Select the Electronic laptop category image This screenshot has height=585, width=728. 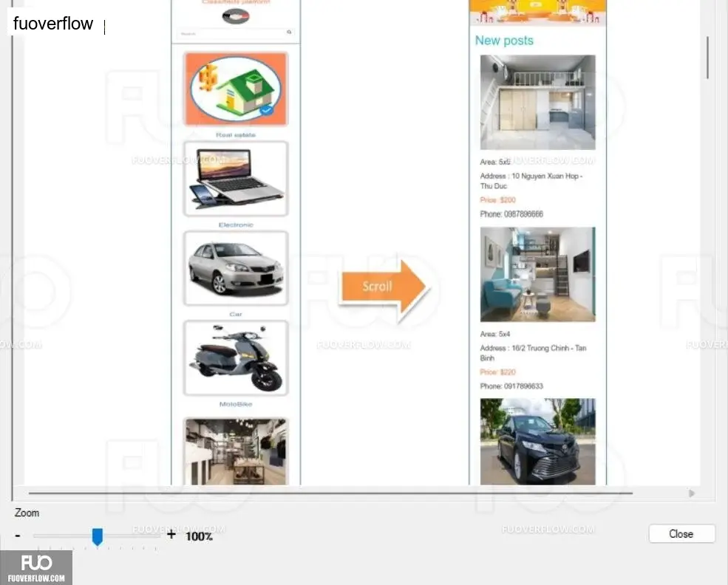pyautogui.click(x=236, y=179)
